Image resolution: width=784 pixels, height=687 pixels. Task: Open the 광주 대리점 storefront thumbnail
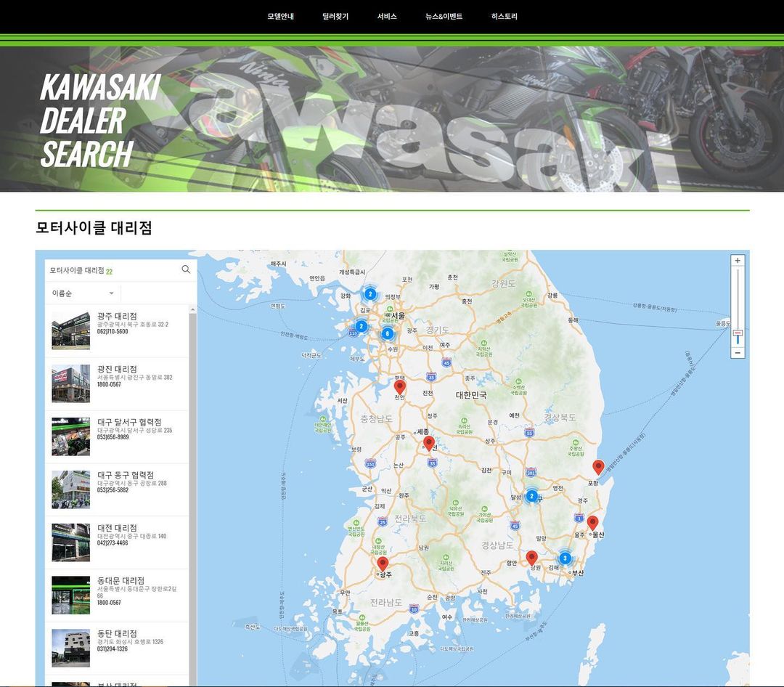[71, 330]
